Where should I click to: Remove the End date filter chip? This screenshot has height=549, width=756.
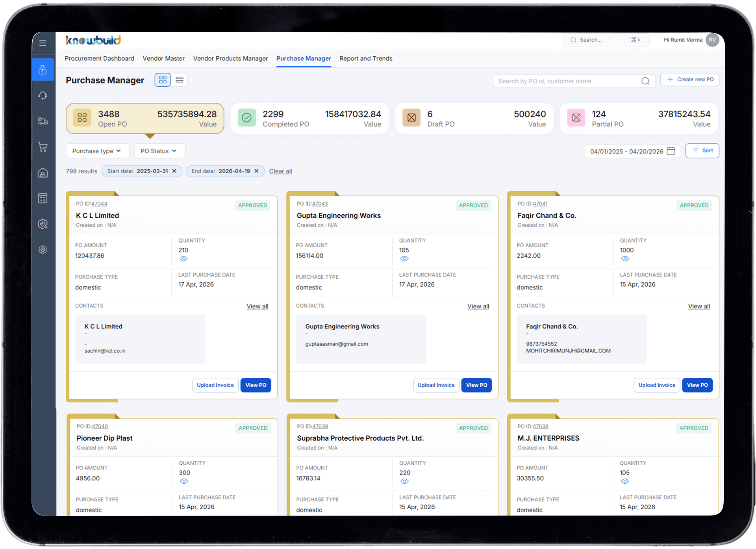click(256, 171)
